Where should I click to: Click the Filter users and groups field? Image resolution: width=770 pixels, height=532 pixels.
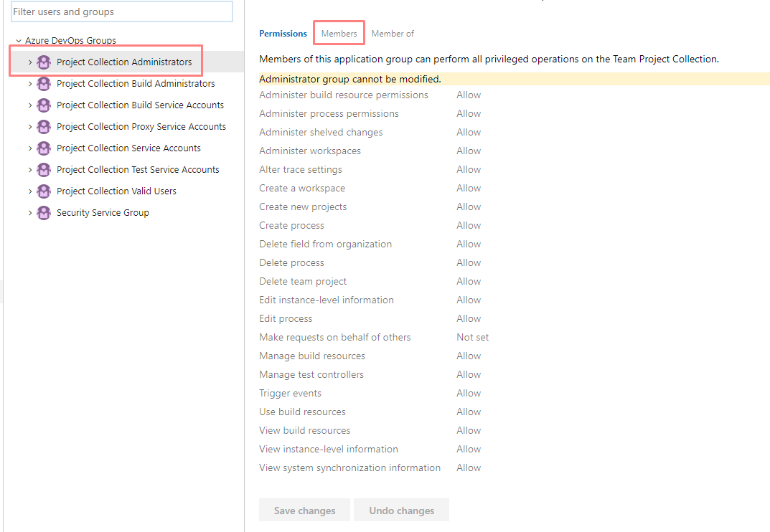[122, 12]
